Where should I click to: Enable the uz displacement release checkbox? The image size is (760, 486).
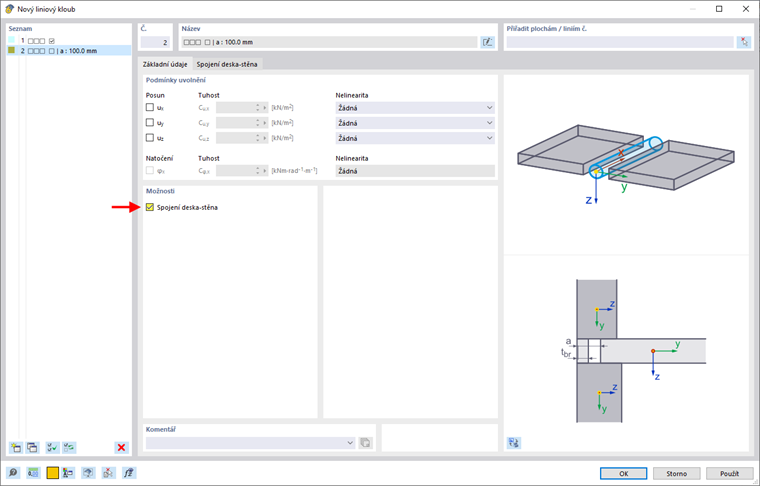point(150,138)
